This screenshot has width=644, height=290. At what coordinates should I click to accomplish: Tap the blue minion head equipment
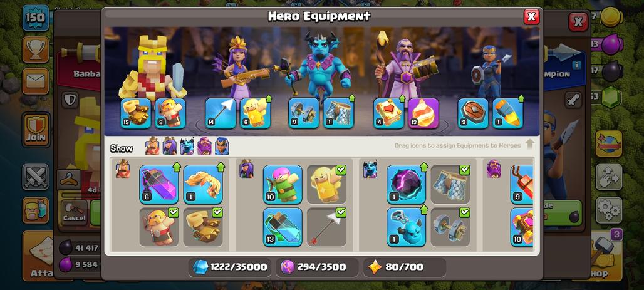(406, 227)
